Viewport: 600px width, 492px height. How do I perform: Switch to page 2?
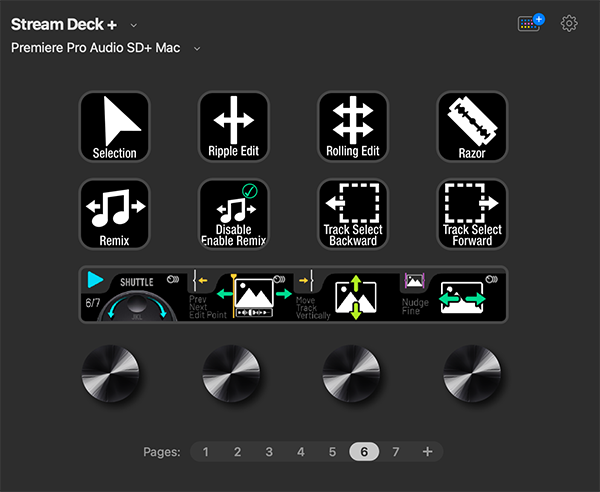point(237,452)
